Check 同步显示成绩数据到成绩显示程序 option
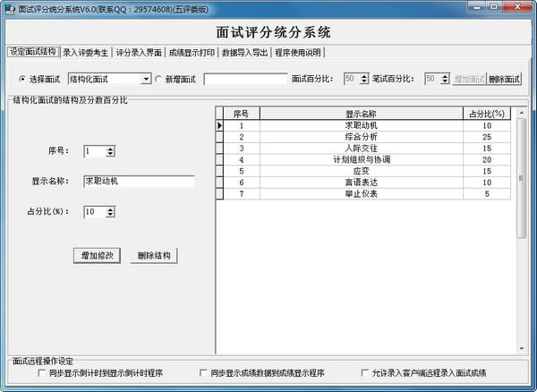The image size is (537, 392). 202,373
